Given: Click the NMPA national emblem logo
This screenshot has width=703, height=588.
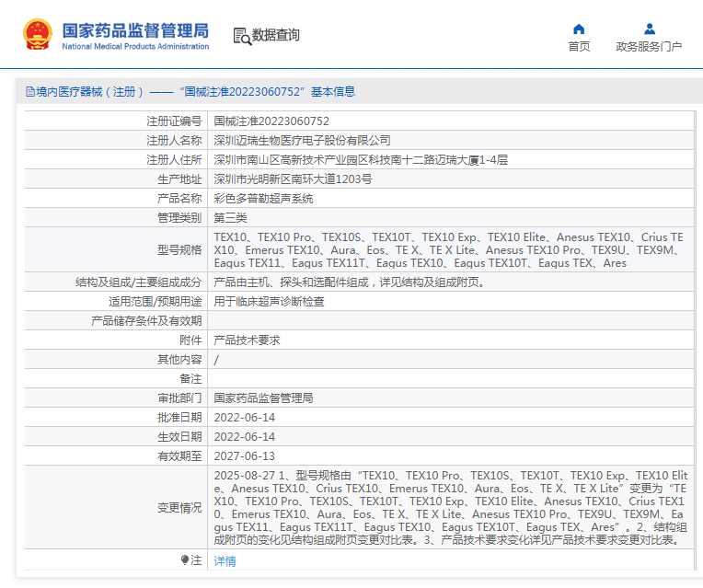Looking at the screenshot, I should (x=38, y=35).
